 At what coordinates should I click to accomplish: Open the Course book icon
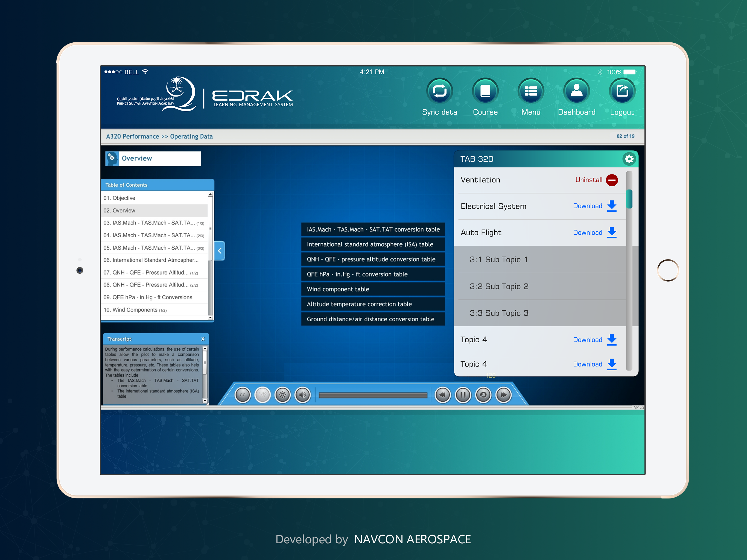(x=485, y=91)
